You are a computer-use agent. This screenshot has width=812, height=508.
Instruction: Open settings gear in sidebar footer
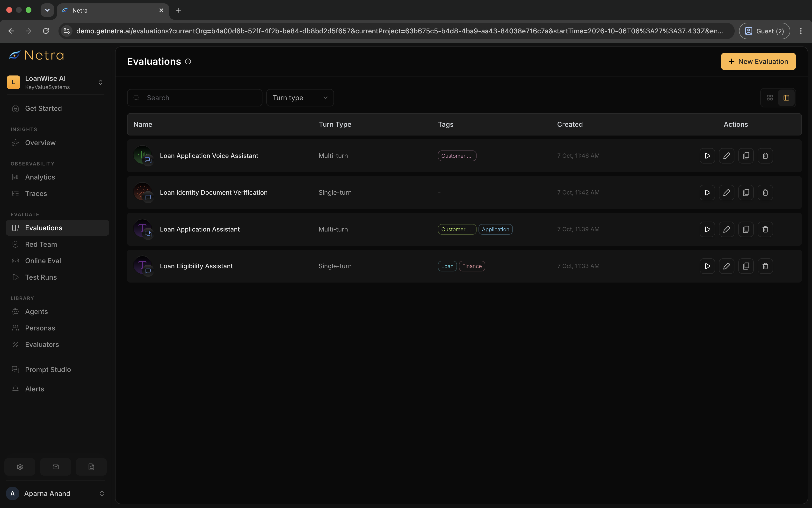[x=20, y=467]
